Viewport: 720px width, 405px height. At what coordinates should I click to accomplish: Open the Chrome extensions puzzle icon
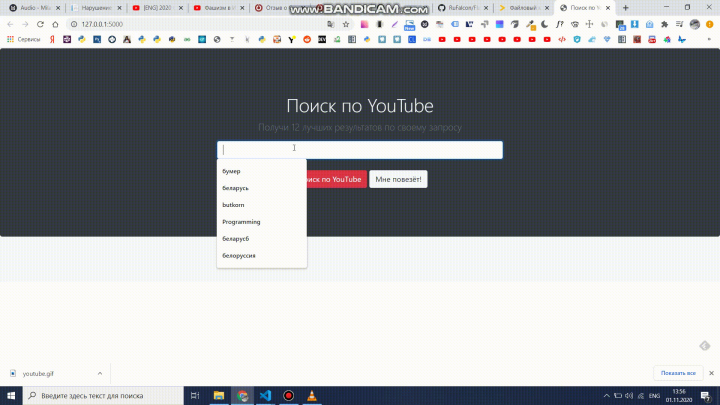664,24
